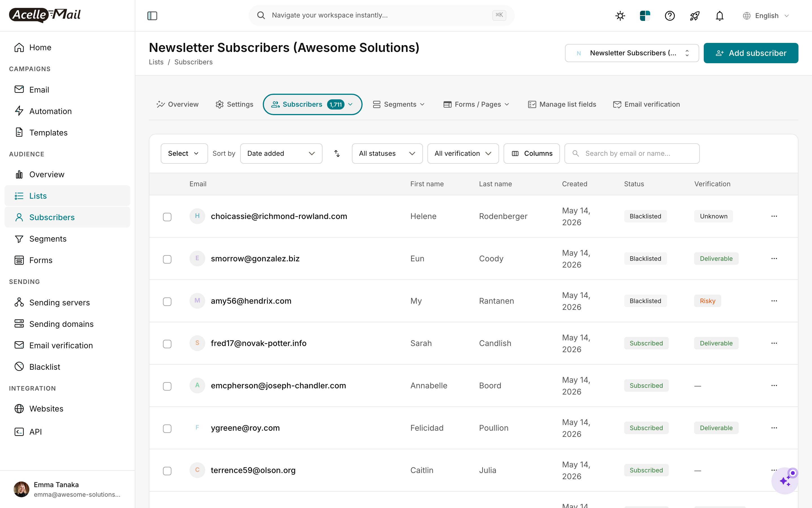Click the Add subscriber button

point(751,53)
